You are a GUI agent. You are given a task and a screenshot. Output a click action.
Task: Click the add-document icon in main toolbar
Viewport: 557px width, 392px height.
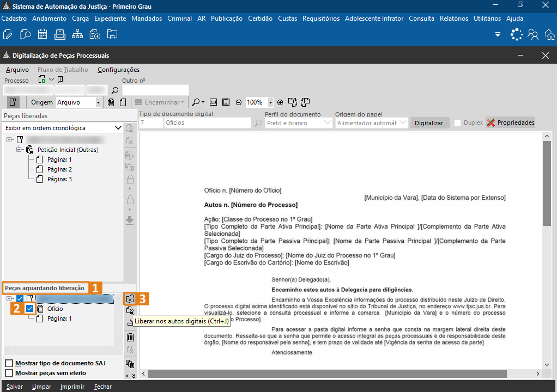(x=95, y=34)
